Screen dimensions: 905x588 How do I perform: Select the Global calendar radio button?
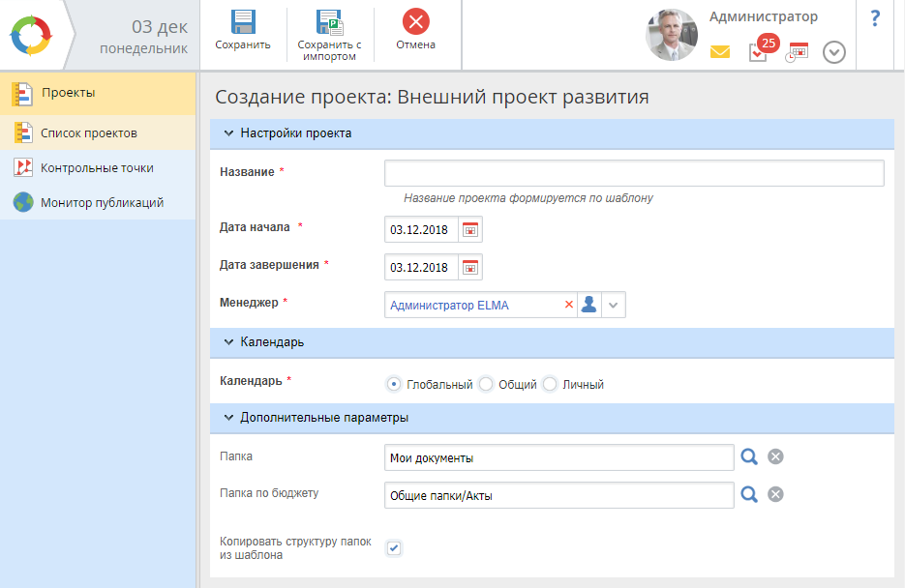point(394,384)
